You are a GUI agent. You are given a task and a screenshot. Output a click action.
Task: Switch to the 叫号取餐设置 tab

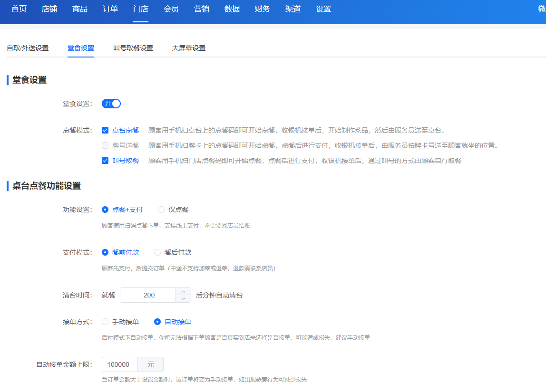click(x=133, y=48)
